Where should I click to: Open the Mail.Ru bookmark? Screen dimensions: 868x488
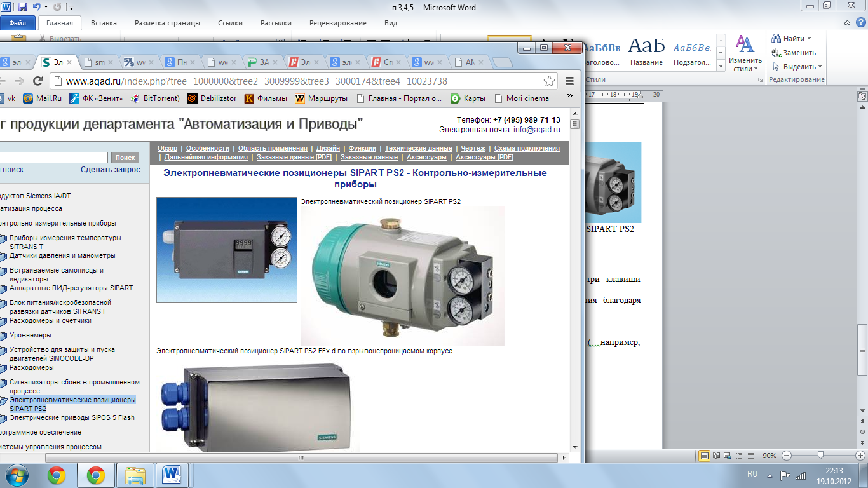[43, 98]
